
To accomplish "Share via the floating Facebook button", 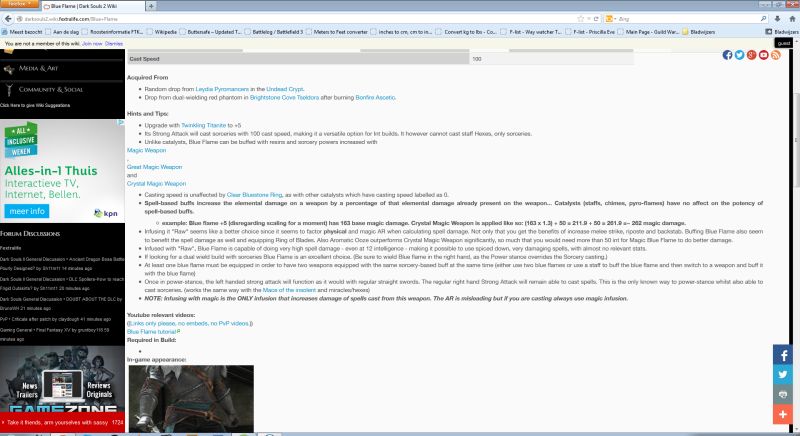I will 783,355.
